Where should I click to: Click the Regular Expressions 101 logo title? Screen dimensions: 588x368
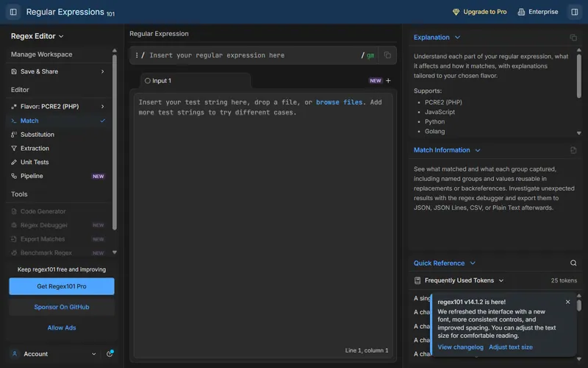pos(70,12)
